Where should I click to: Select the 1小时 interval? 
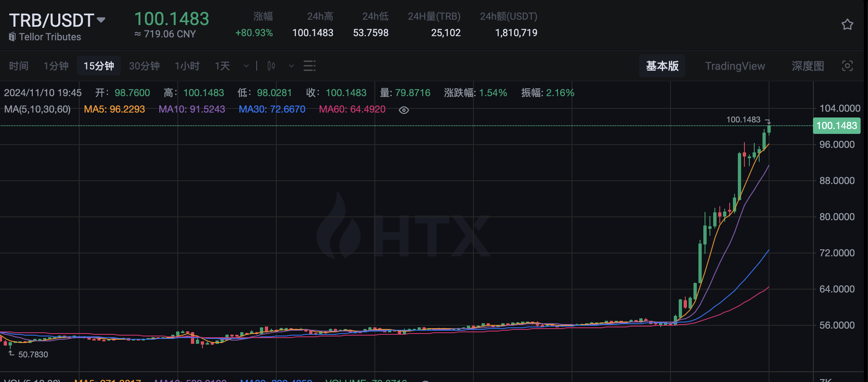click(187, 66)
